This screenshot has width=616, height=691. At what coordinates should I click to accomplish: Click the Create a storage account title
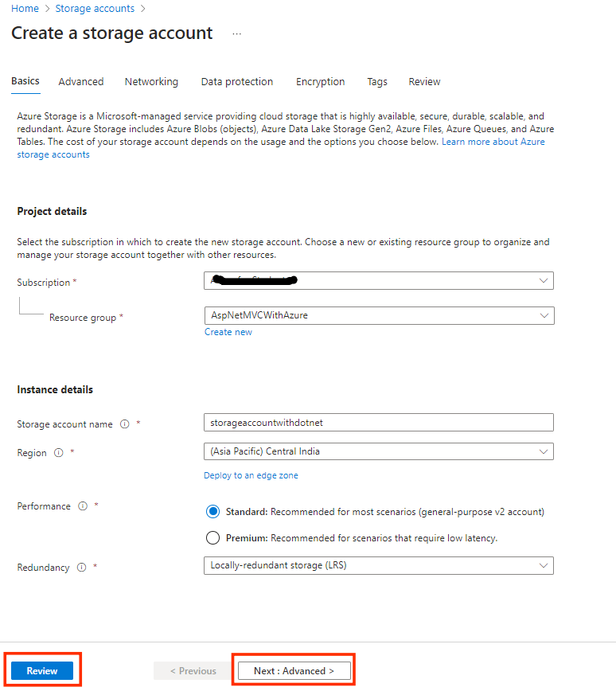[112, 33]
